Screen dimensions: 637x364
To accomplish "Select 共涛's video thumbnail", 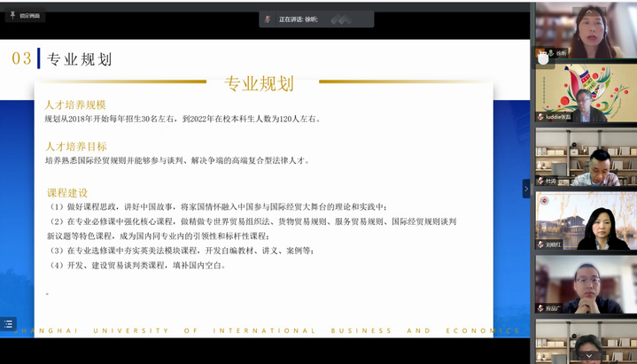I will coord(583,158).
